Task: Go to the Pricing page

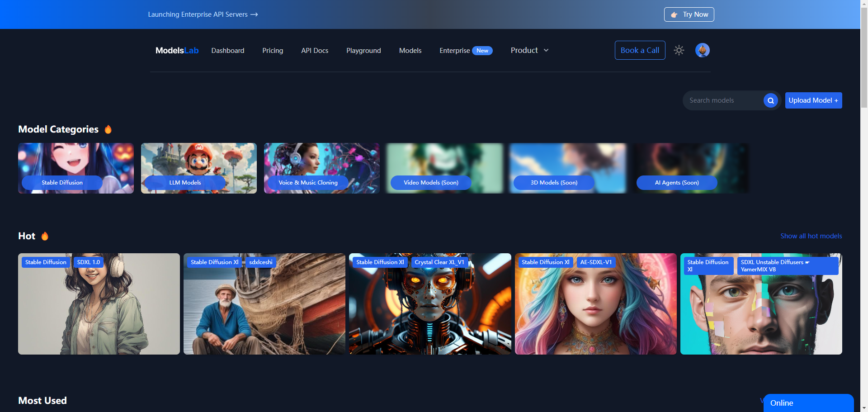Action: [273, 51]
